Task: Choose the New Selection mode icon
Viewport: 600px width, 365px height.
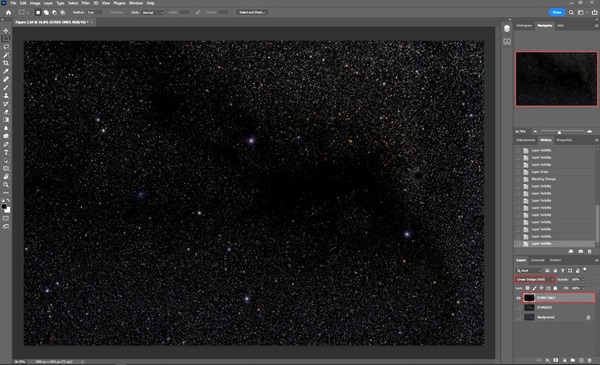Action: click(x=38, y=12)
